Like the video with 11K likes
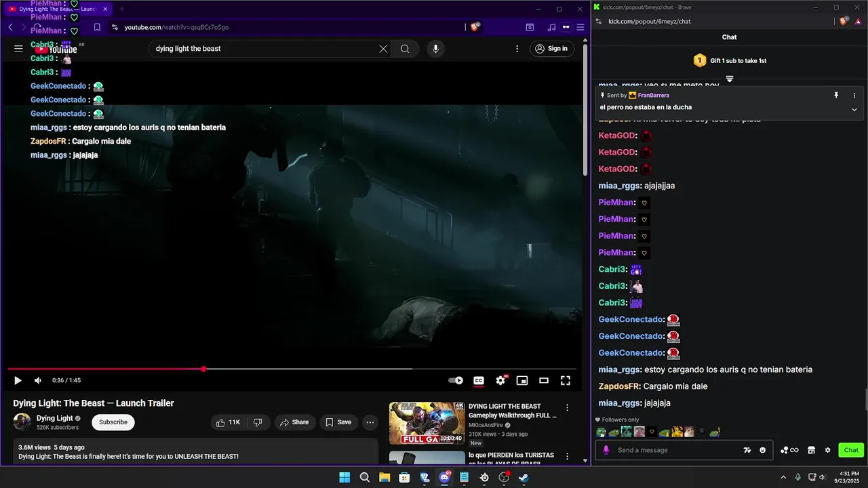The image size is (868, 488). coord(228,422)
